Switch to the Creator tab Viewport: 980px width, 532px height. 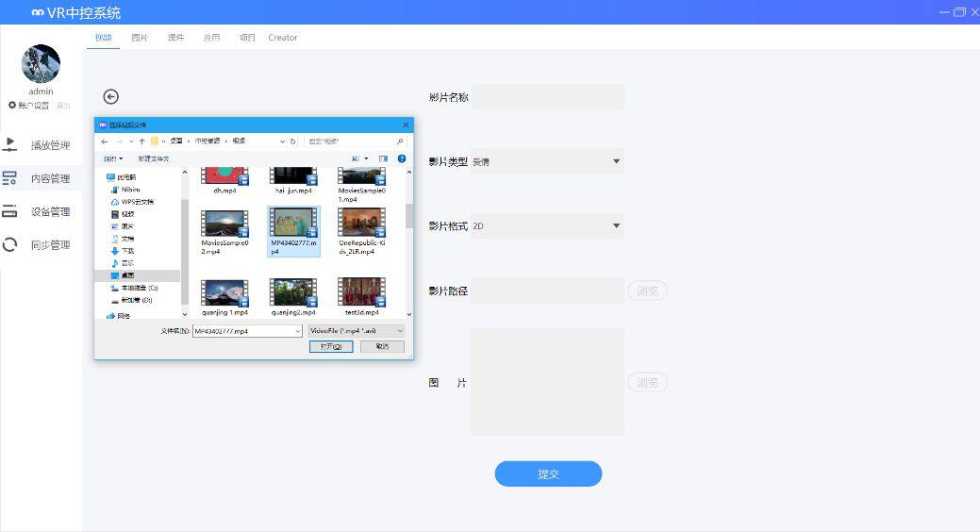tap(283, 38)
